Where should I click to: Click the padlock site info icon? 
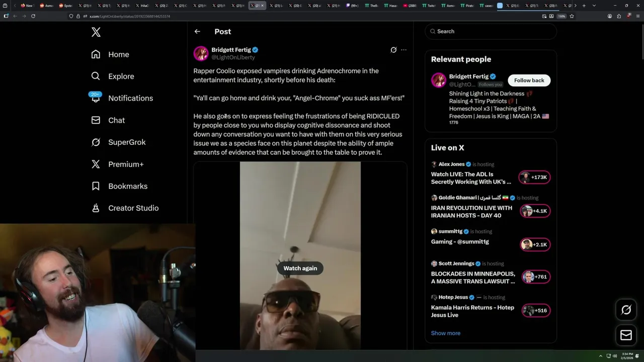78,16
